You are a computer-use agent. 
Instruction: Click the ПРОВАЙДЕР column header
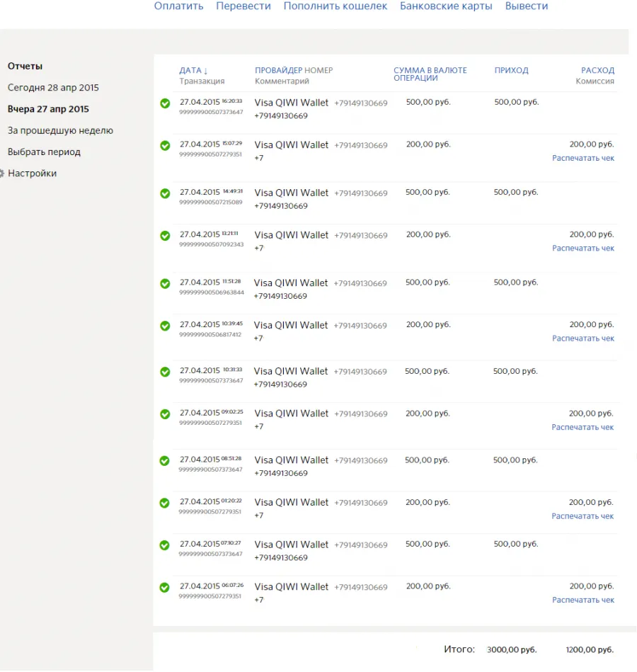tap(279, 70)
